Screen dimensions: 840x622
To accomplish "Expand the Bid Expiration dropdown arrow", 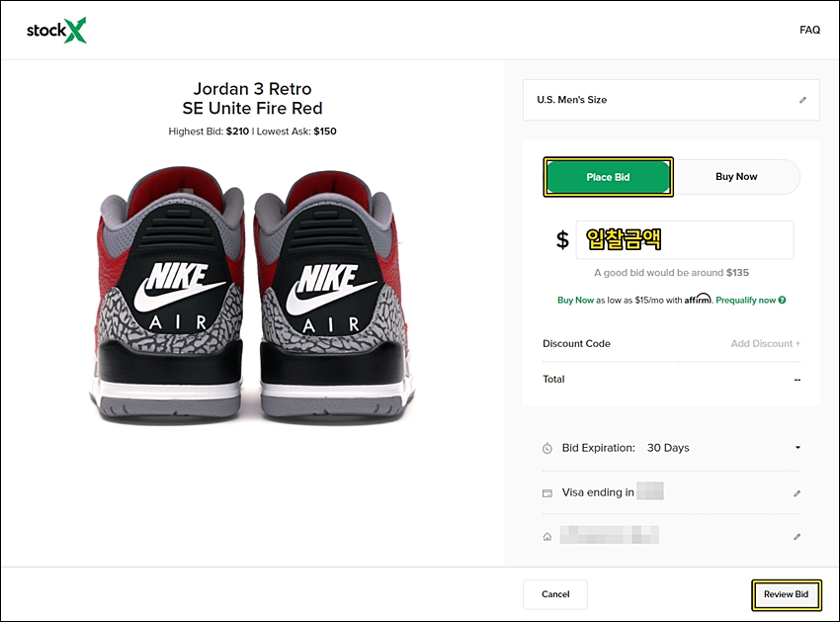I will click(x=798, y=448).
